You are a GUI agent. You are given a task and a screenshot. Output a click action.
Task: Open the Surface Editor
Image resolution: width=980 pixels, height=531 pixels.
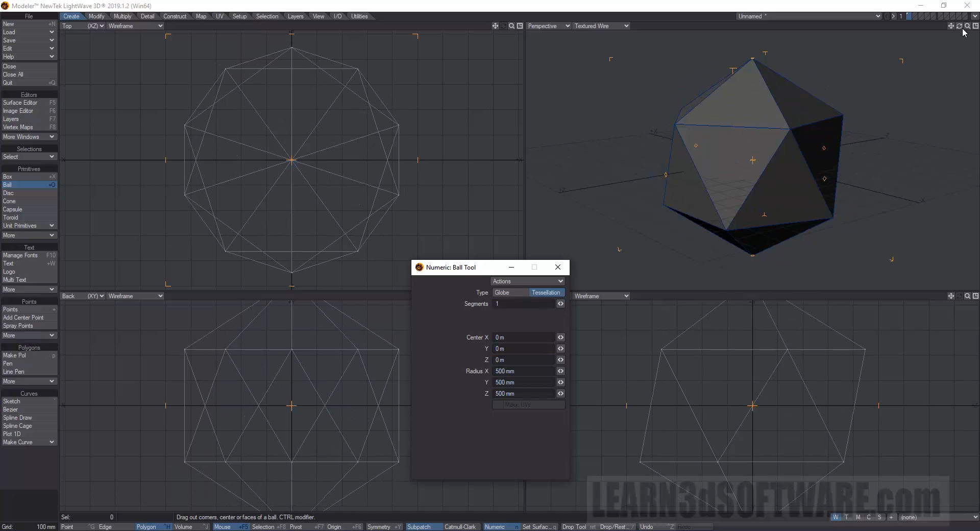click(20, 103)
